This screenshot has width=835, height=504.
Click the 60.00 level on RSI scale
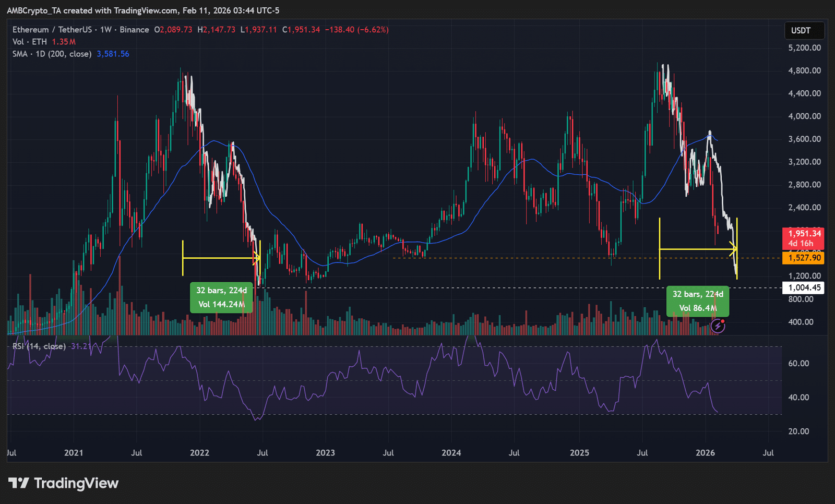798,363
